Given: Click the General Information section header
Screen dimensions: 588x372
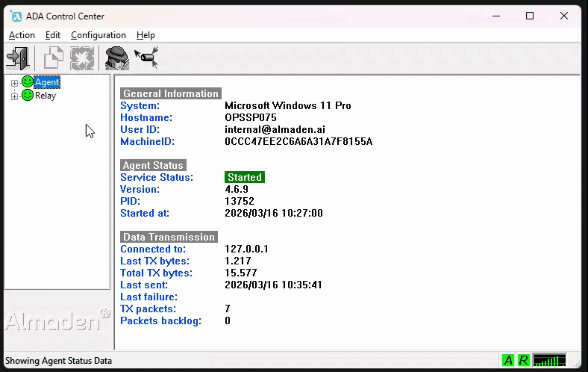Looking at the screenshot, I should (171, 93).
